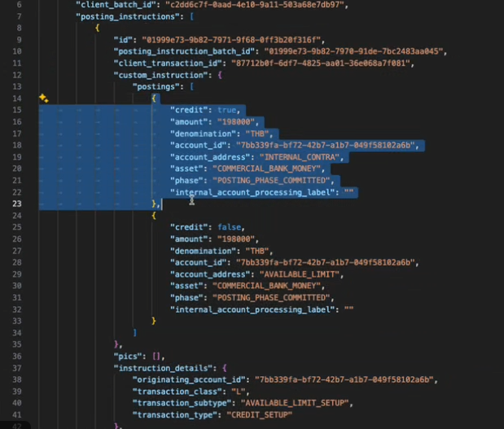Click the closing brace on line 33

(x=154, y=321)
